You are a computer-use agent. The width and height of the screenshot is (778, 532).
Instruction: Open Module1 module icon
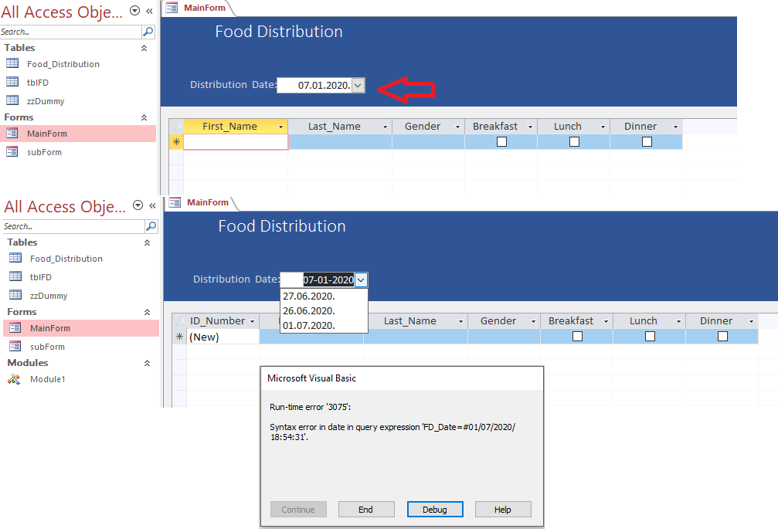[14, 379]
